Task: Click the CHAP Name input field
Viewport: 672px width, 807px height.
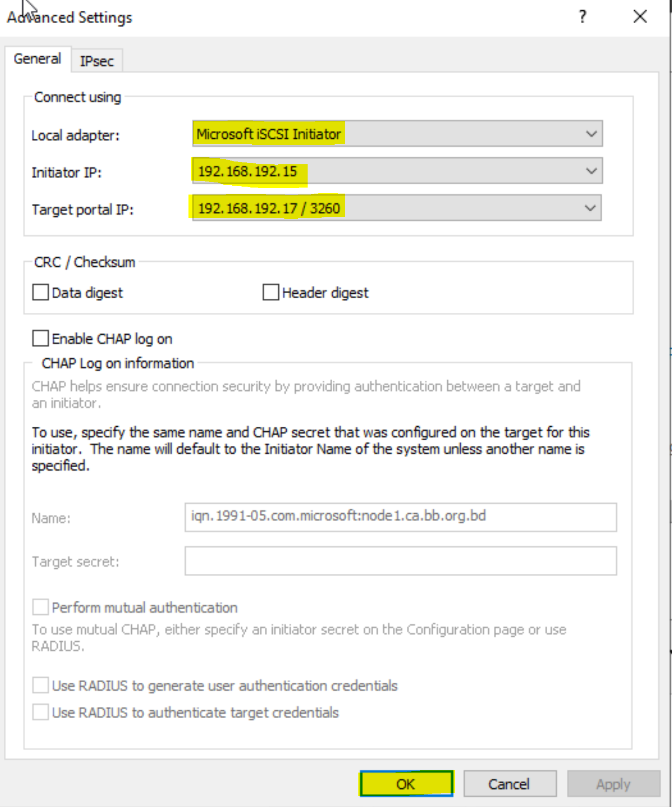Action: (401, 517)
